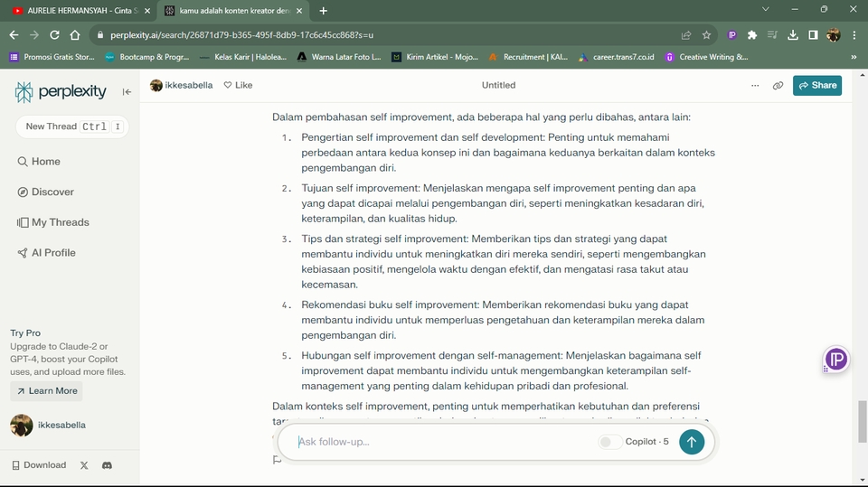868x487 pixels.
Task: Click scrollbar up arrow
Action: pyautogui.click(x=863, y=73)
